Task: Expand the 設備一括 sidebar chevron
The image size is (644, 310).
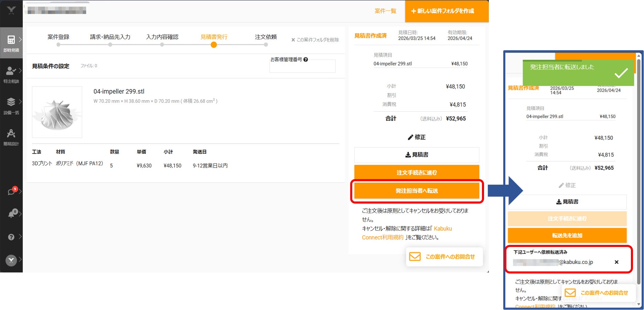Action: click(20, 102)
